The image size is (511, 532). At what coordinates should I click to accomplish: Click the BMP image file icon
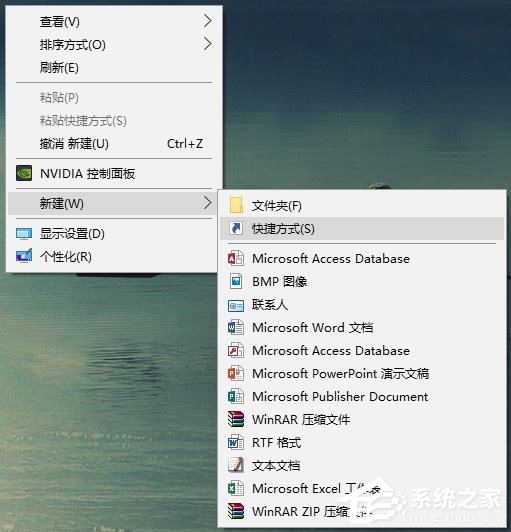tap(236, 281)
